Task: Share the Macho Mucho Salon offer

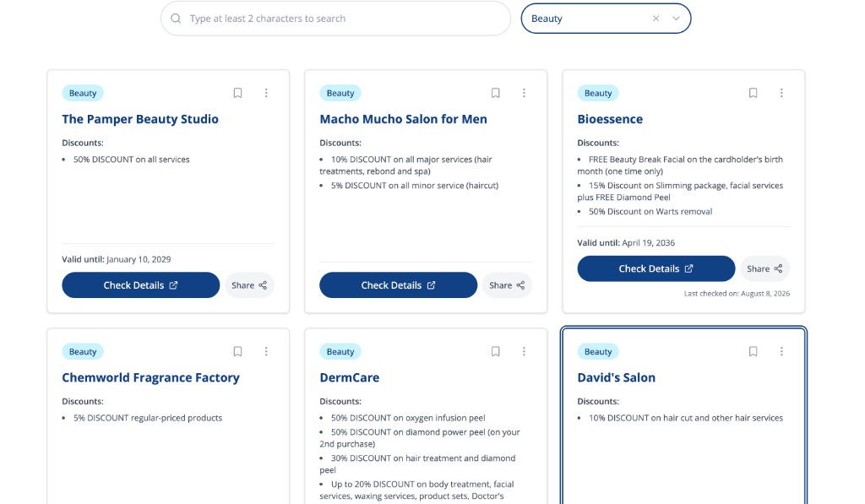Action: tap(507, 285)
